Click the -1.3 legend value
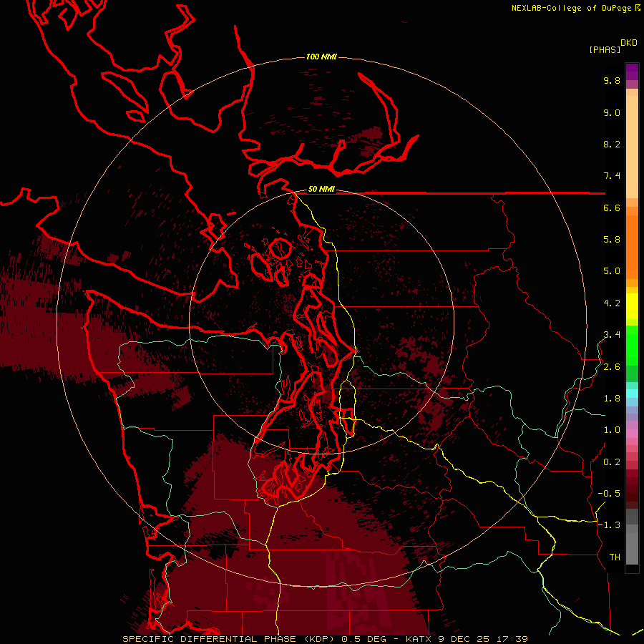The height and width of the screenshot is (644, 644). (609, 525)
